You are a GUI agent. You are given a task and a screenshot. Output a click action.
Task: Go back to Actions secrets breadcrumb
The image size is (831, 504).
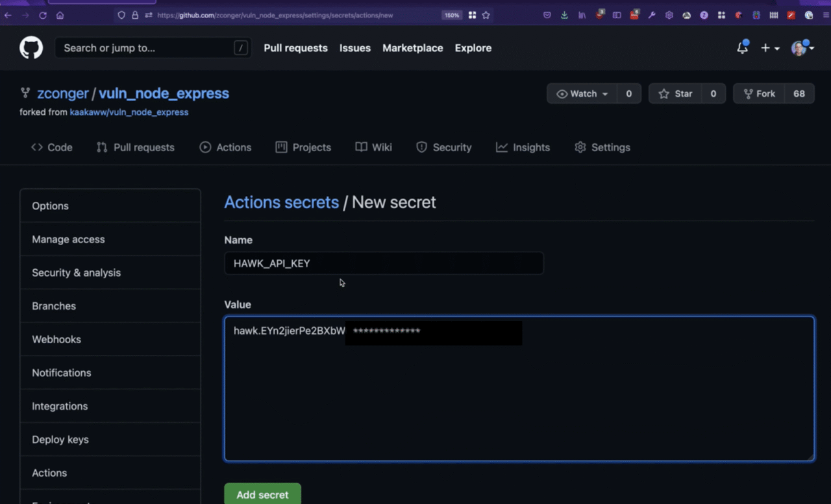(281, 202)
